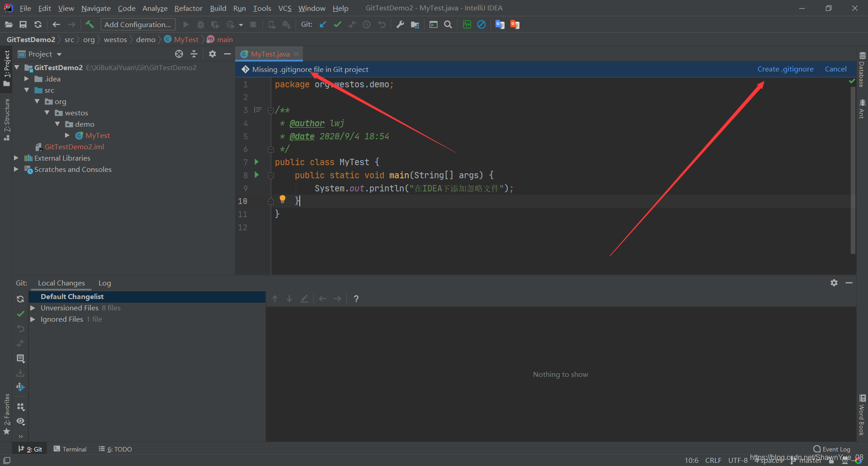Click Add Configuration button

point(138,24)
